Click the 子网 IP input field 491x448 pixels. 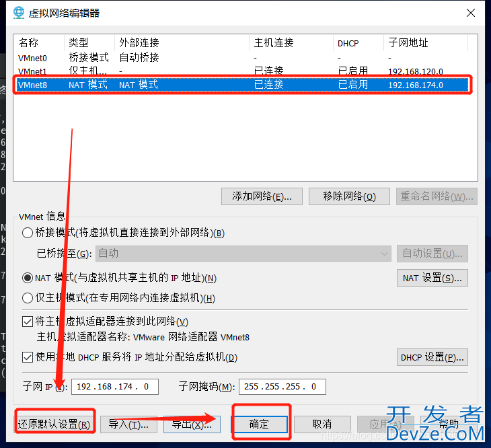click(x=114, y=387)
